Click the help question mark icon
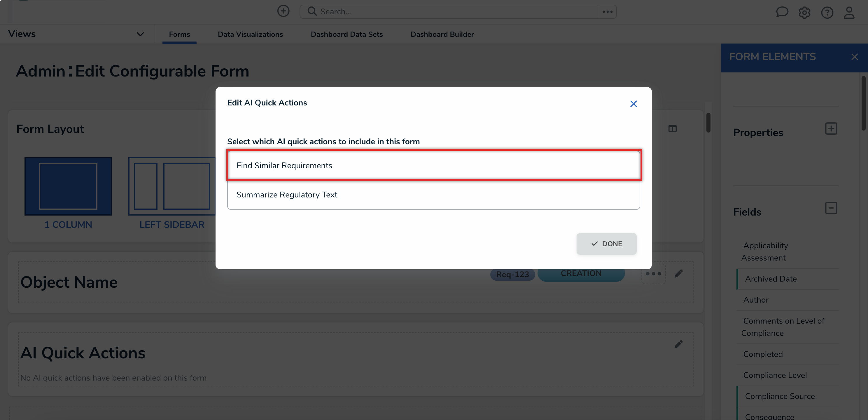Viewport: 868px width, 420px height. coord(827,13)
